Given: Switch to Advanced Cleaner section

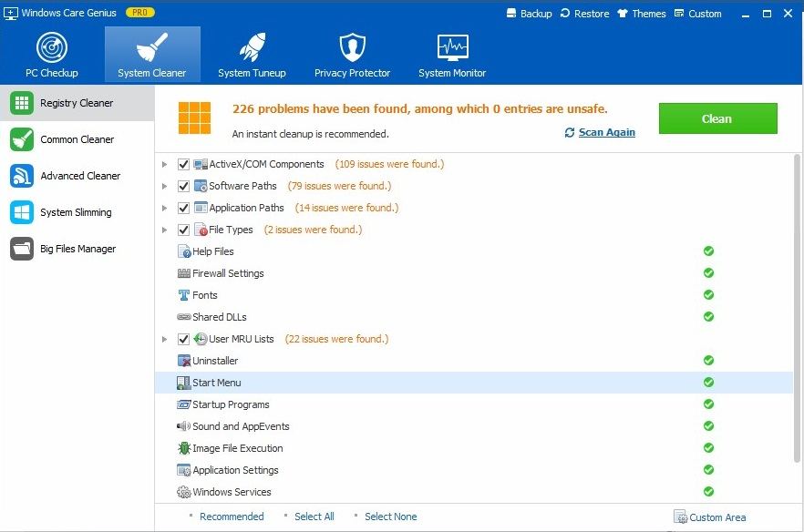Looking at the screenshot, I should click(x=77, y=176).
